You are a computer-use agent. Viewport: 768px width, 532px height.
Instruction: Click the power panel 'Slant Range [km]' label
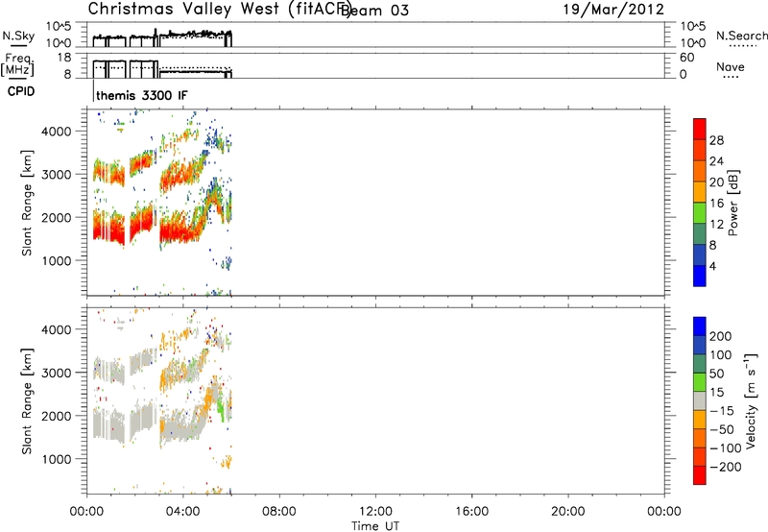[x=27, y=203]
